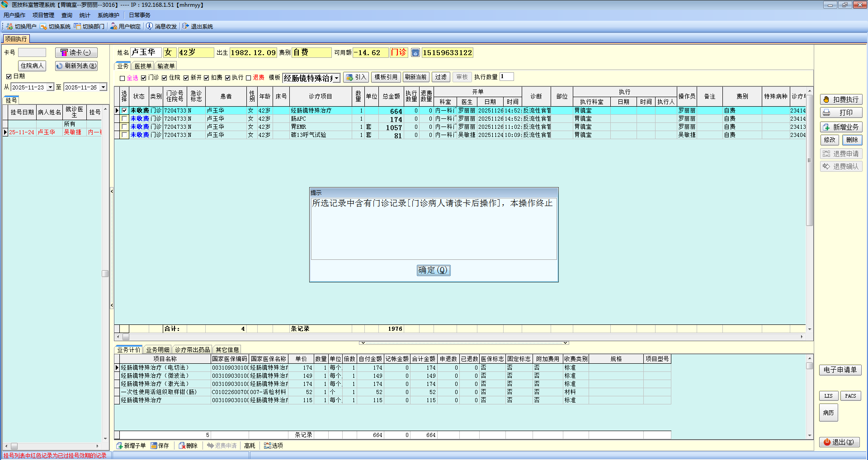The width and height of the screenshot is (868, 460).
Task: Click the 退费确认 icon in right panel
Action: (826, 166)
